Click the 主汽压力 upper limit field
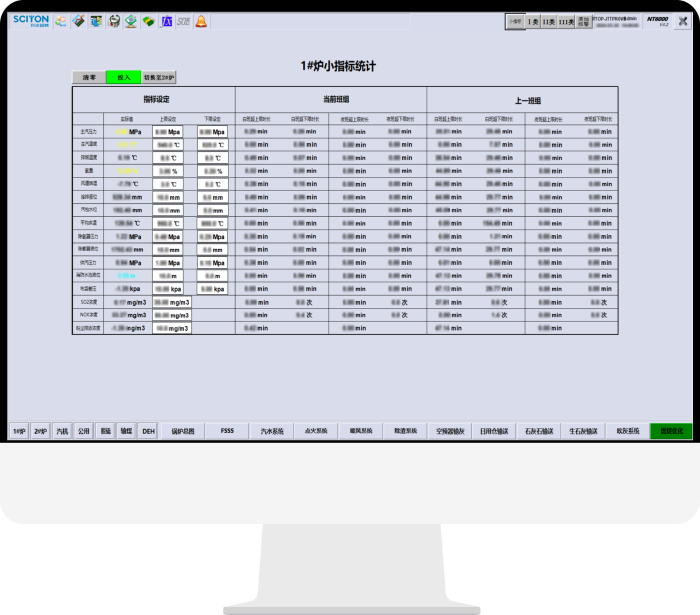Screen dimensions: 700x615 point(168,131)
